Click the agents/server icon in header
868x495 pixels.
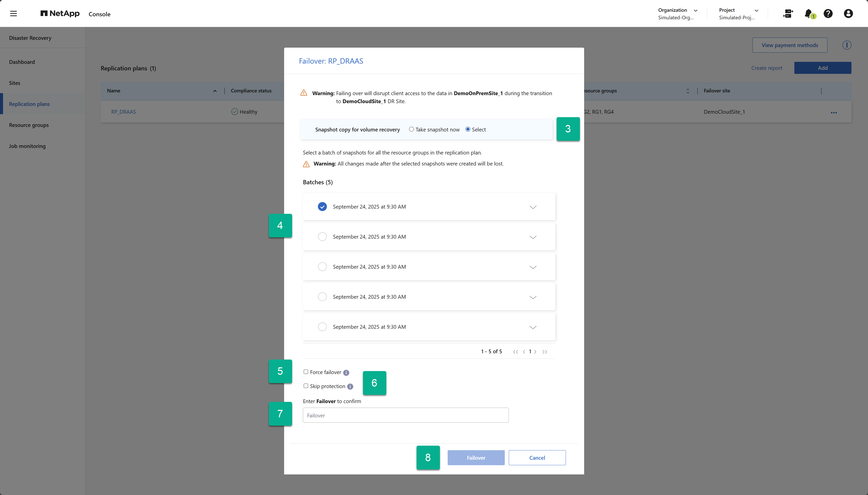[788, 14]
